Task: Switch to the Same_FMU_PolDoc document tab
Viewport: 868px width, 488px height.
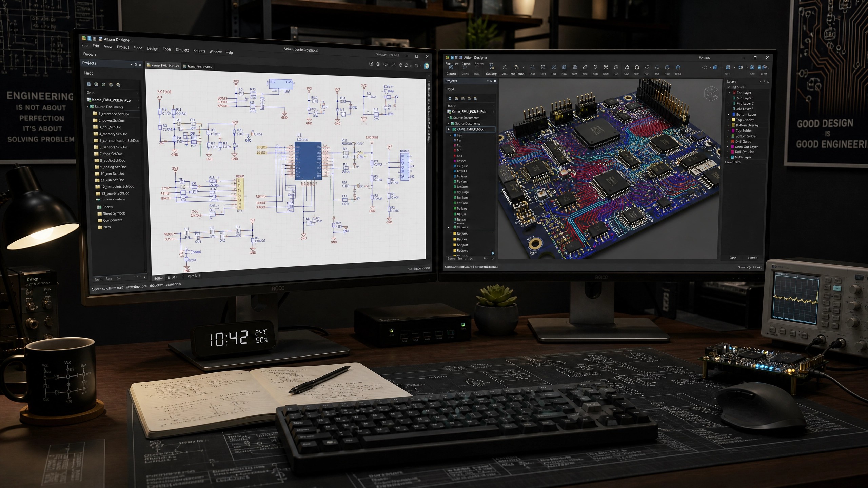Action: click(198, 67)
